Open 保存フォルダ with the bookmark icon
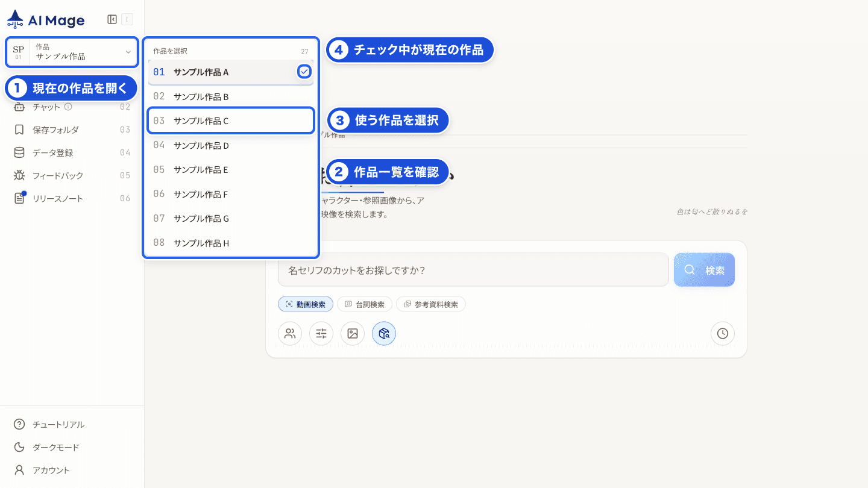The image size is (868, 488). tap(72, 130)
